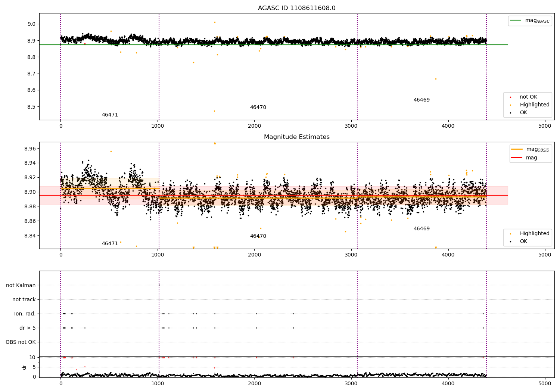Click the single data point in 'not Kalman' row

tap(159, 285)
